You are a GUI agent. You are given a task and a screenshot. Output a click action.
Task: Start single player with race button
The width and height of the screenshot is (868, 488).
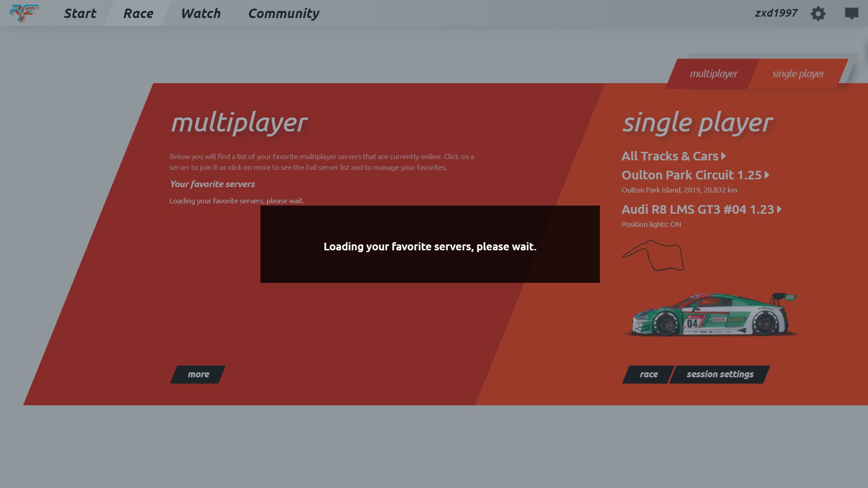click(648, 374)
